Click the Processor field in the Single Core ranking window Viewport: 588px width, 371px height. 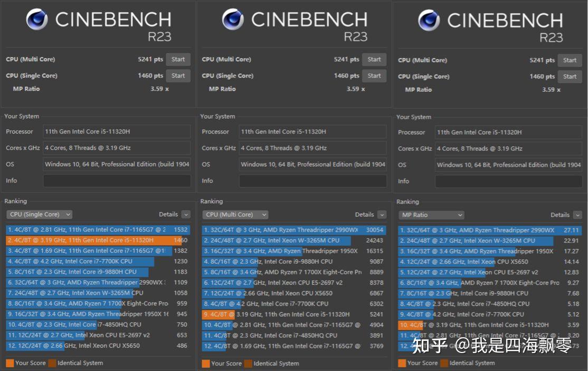point(117,131)
